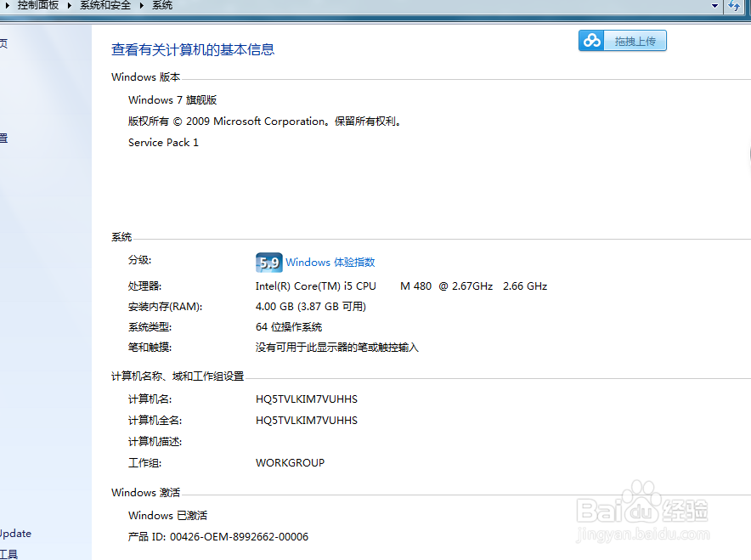This screenshot has width=751, height=560.
Task: Expand the arrow after 系统和安全 breadcrumb
Action: 142,6
